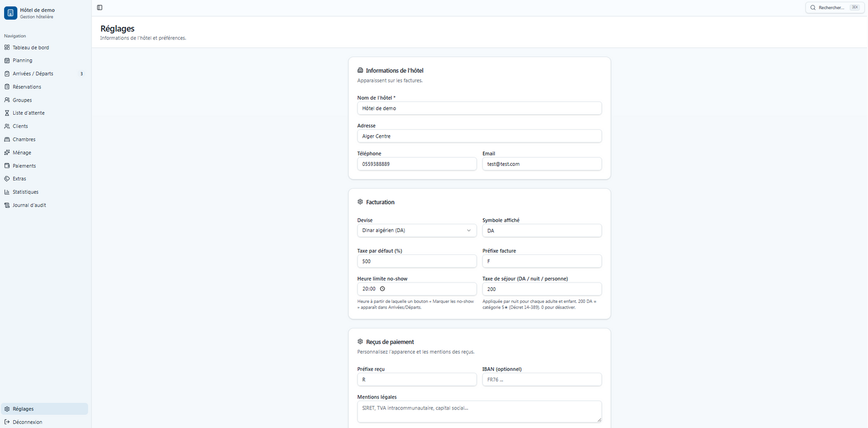868x428 pixels.
Task: Click the Mentions légales text area
Action: coord(479,412)
